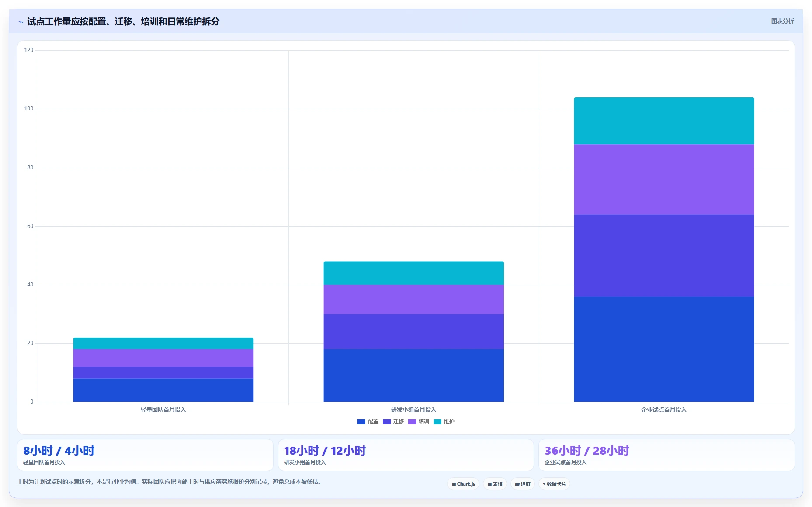Click the 企业试点首月投入 caption in the third card
Image resolution: width=812 pixels, height=507 pixels.
point(566,462)
